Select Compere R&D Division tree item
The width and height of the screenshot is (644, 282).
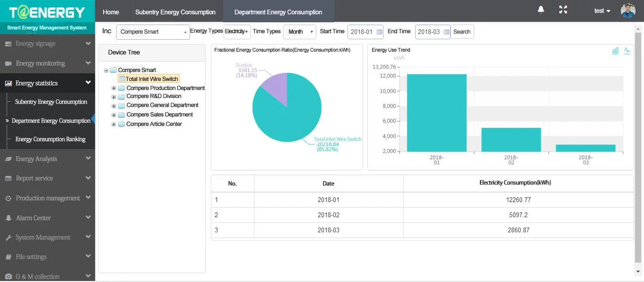154,96
